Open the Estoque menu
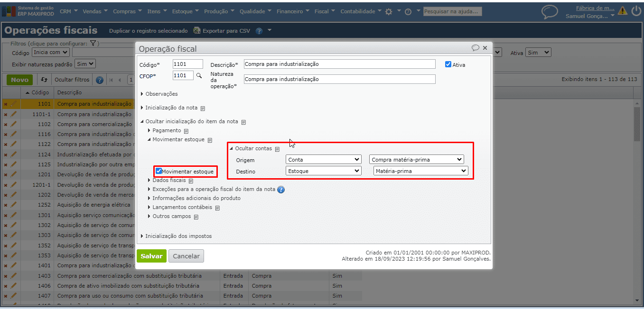Viewport: 644px width, 309px height. (x=185, y=11)
